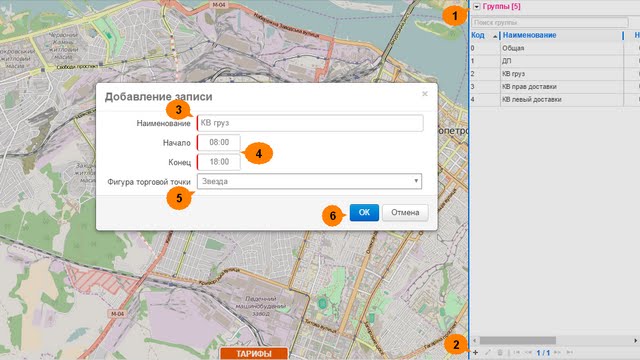Screen dimensions: 640x360
Task: Go to next page in groups pager
Action: point(558,352)
